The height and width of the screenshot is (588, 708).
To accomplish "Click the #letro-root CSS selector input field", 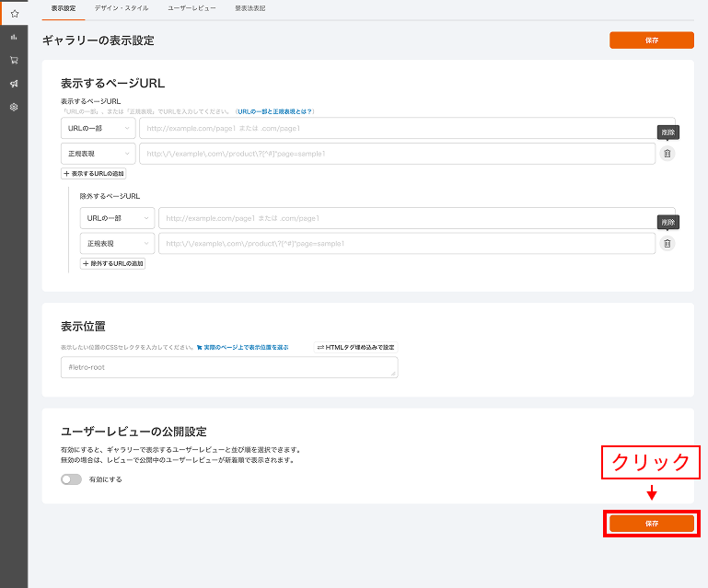I will tap(229, 367).
